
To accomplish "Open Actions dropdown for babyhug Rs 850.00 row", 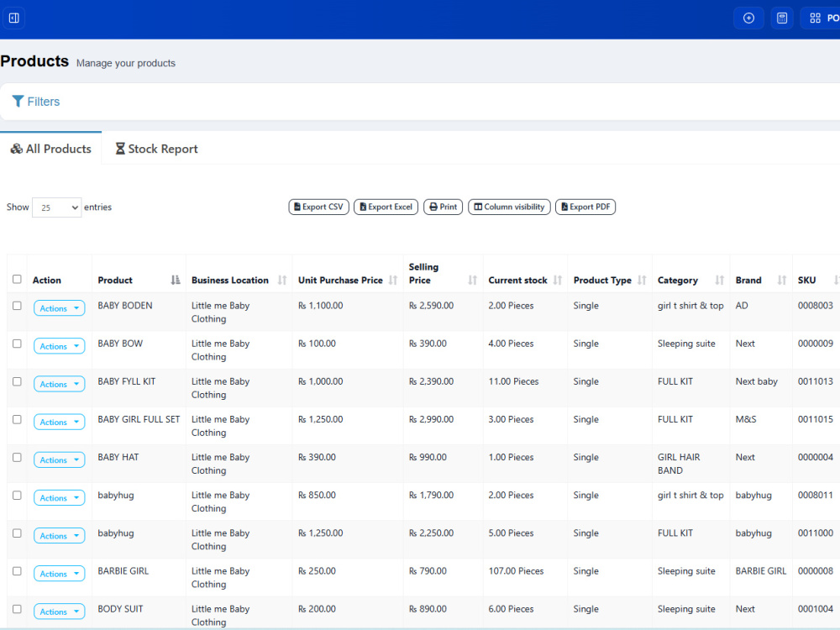I will tap(60, 497).
